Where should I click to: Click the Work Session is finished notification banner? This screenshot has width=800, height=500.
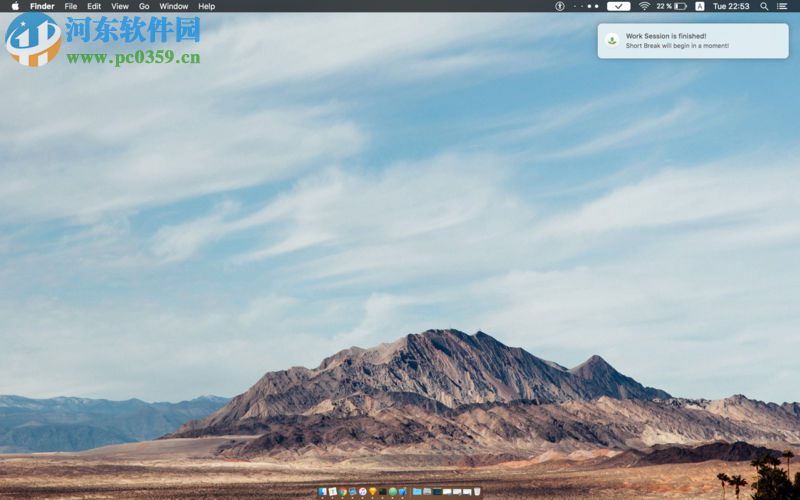pos(693,41)
